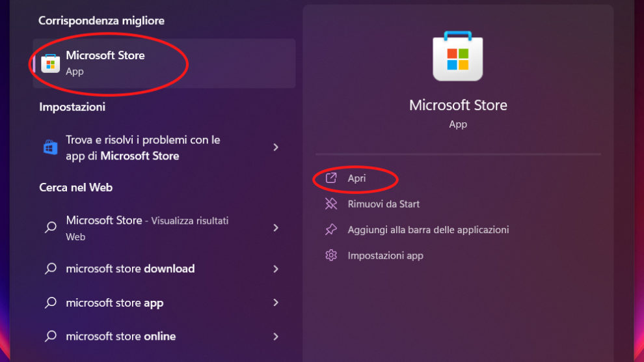Open the microsoft store online web suggestion
The width and height of the screenshot is (644, 362).
click(121, 337)
